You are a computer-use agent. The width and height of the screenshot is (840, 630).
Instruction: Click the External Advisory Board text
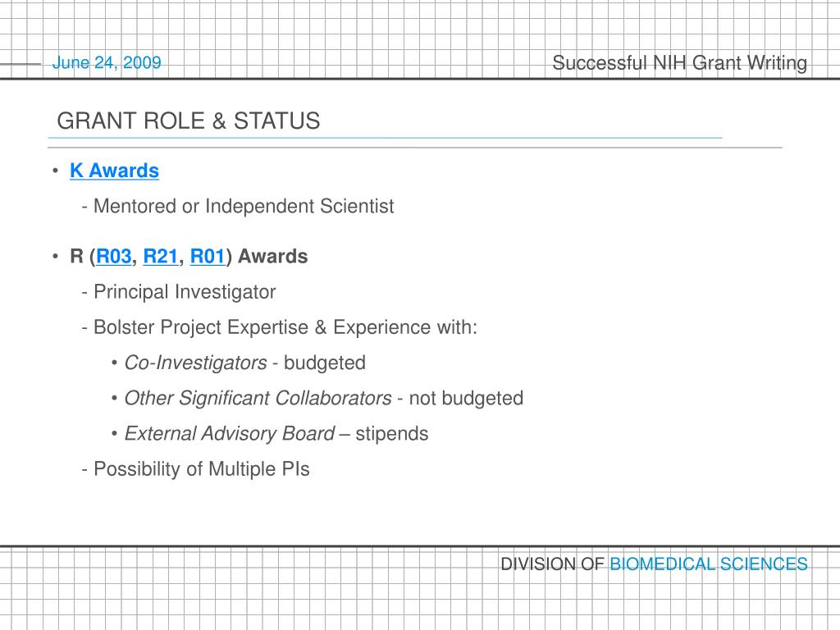pos(230,433)
